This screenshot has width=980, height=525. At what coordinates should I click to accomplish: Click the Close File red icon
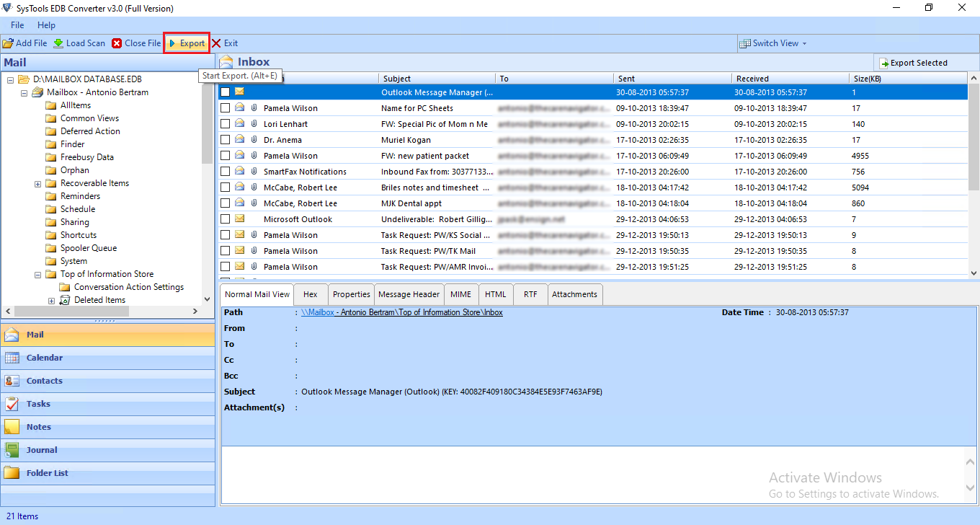[x=117, y=43]
